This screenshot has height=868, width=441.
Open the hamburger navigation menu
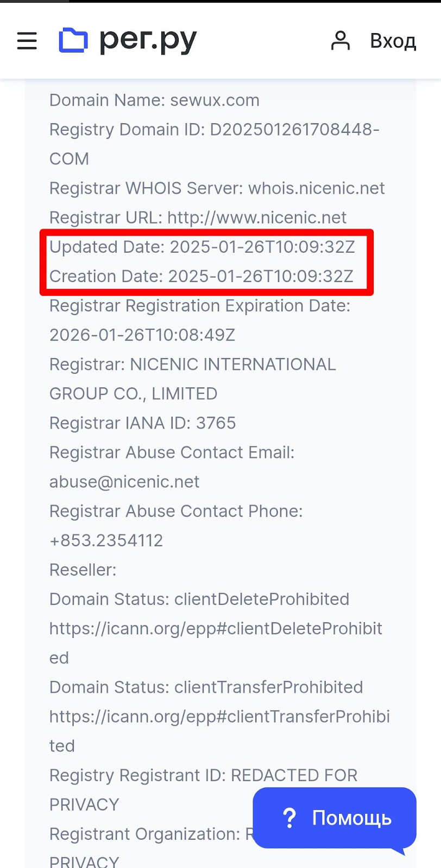click(27, 41)
